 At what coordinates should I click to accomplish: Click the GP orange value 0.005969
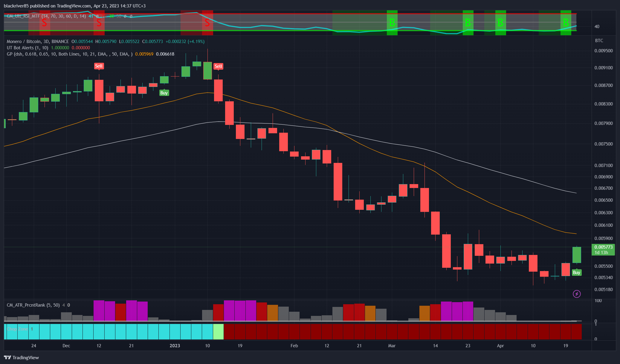tap(144, 54)
